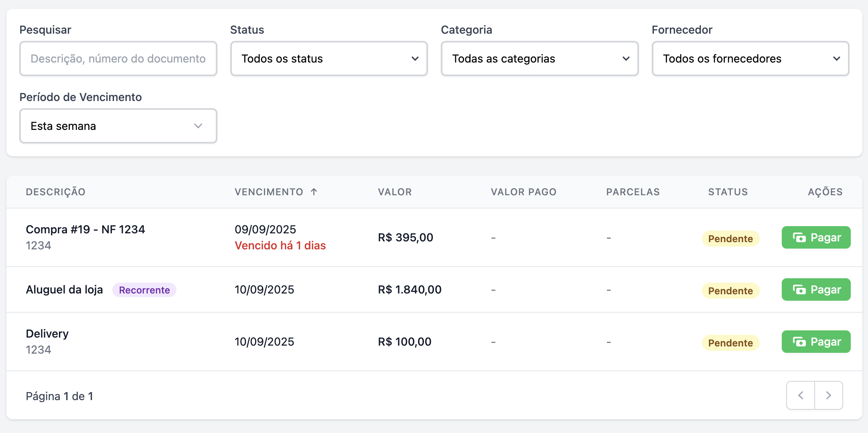This screenshot has width=868, height=433.
Task: Click the Valor column header
Action: [395, 192]
